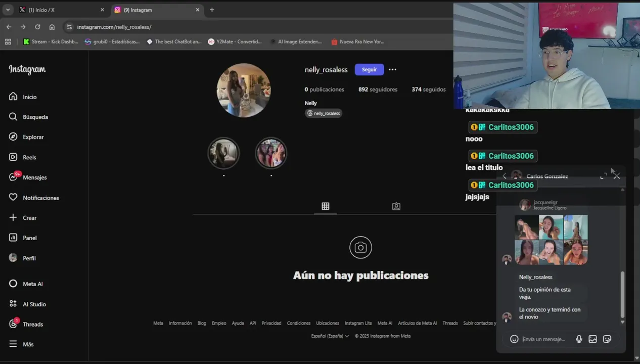This screenshot has width=640, height=364.
Task: Close the Inicio / X tab
Action: pyautogui.click(x=102, y=10)
